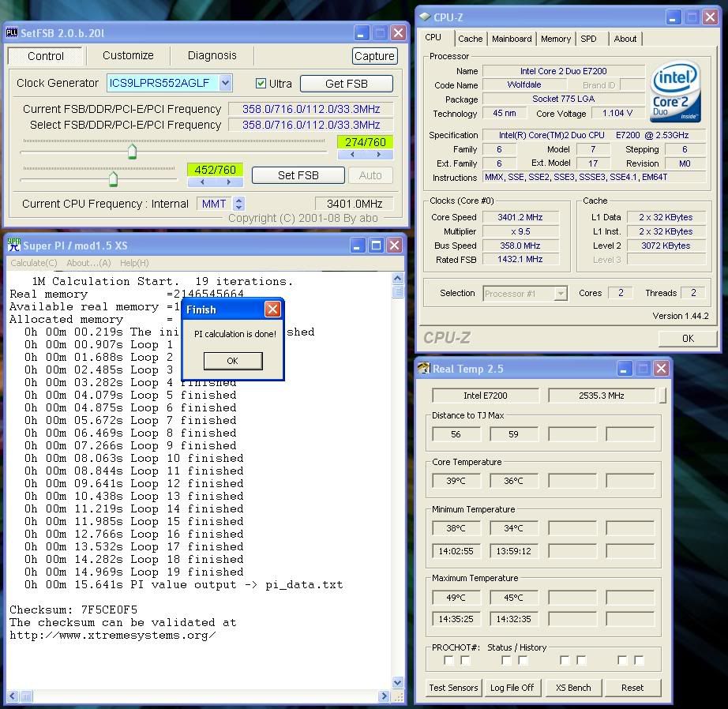Open Calculate menu in Super PI

pyautogui.click(x=34, y=263)
